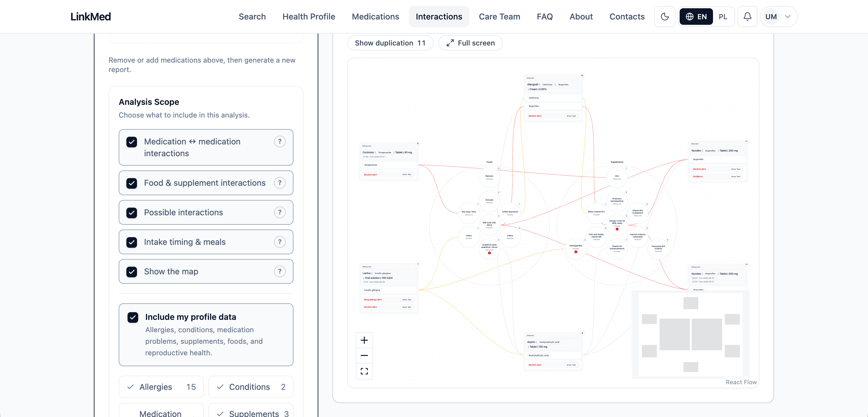Open the Search page
Screen dimensions: 868x417
point(252,17)
